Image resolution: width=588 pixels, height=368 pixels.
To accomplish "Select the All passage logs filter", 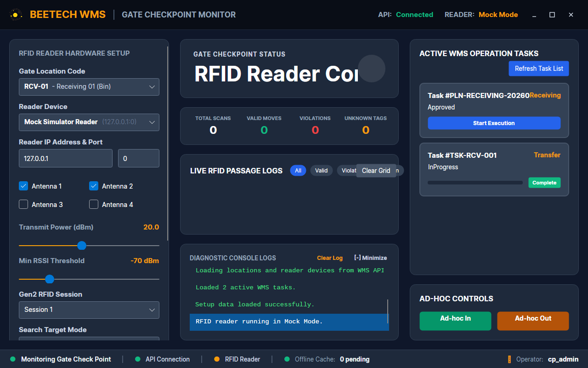I will (x=298, y=171).
